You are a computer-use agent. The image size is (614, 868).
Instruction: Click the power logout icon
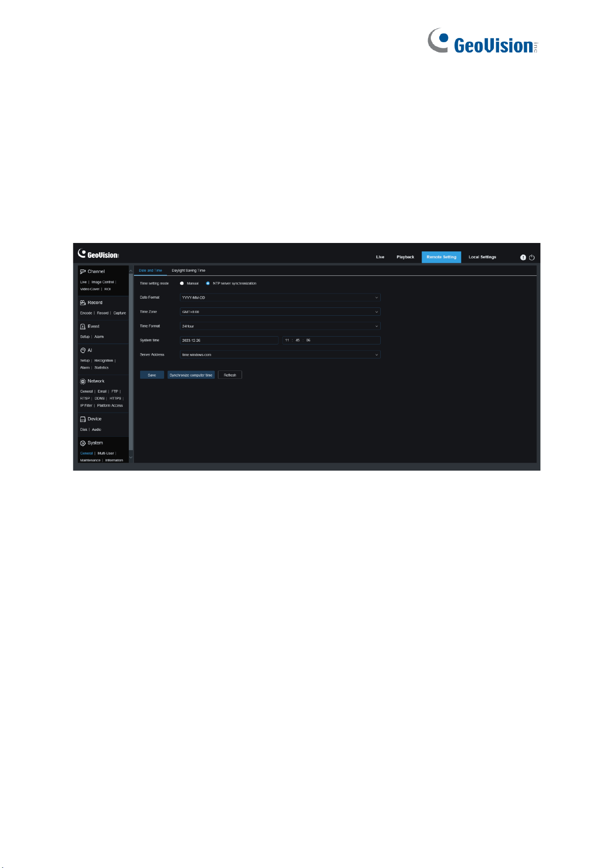click(532, 257)
